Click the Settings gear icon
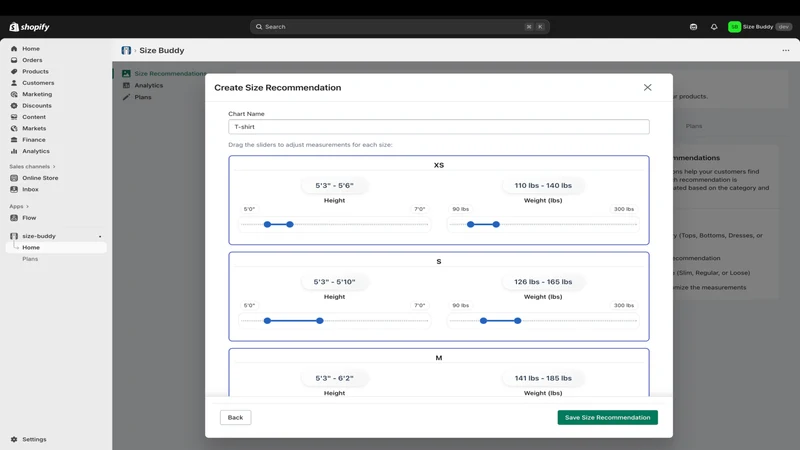 click(14, 439)
